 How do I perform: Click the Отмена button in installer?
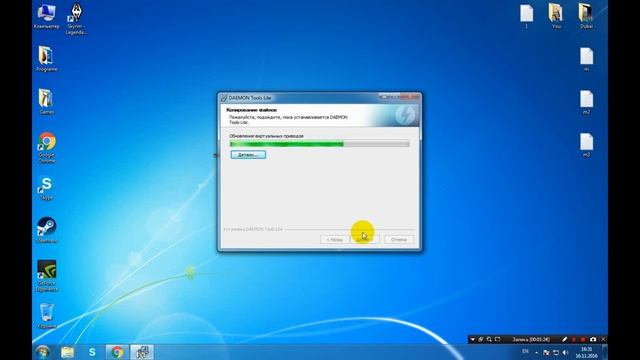(399, 240)
